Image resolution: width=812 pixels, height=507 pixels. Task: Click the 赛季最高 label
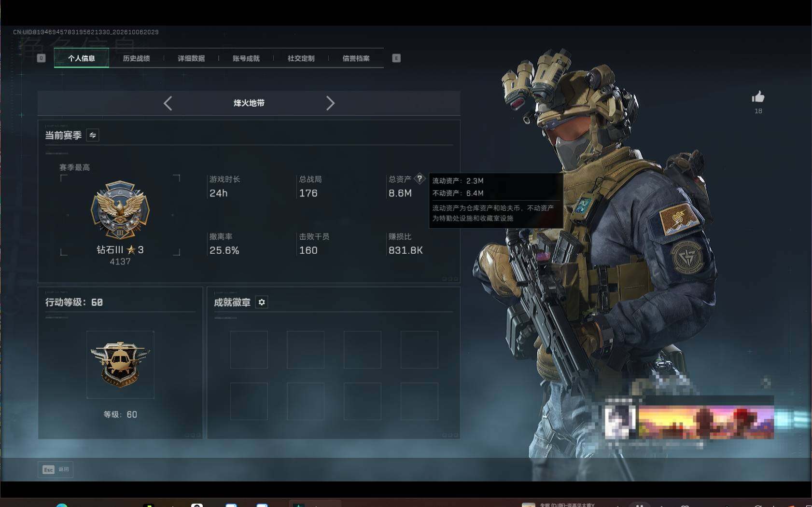[74, 167]
